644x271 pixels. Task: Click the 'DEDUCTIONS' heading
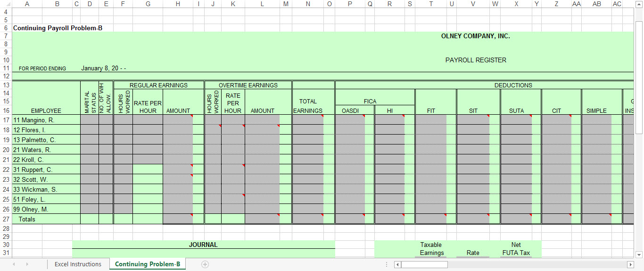click(513, 85)
